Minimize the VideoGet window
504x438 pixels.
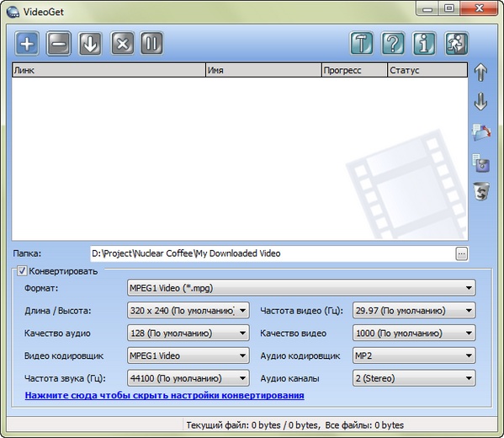click(x=427, y=8)
